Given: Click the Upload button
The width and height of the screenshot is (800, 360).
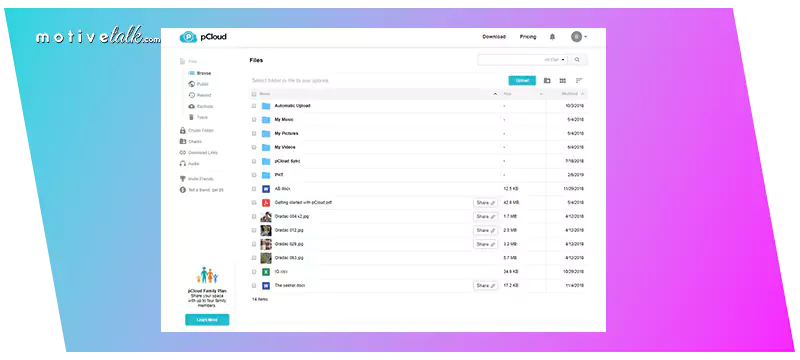Looking at the screenshot, I should click(x=522, y=81).
